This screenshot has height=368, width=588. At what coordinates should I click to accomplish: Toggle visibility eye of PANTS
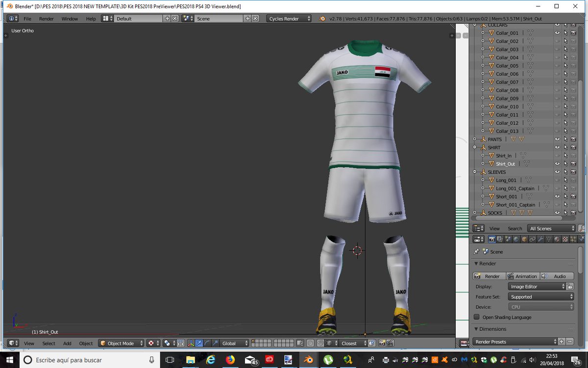(x=557, y=139)
